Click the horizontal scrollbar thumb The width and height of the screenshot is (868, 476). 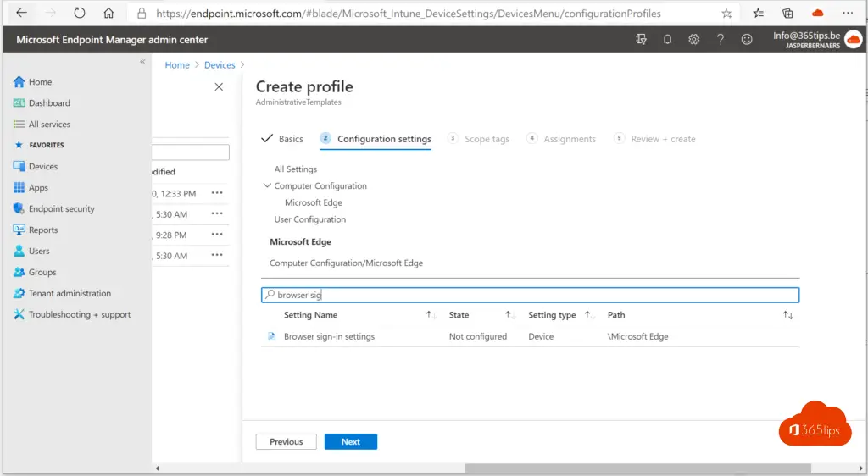637,468
